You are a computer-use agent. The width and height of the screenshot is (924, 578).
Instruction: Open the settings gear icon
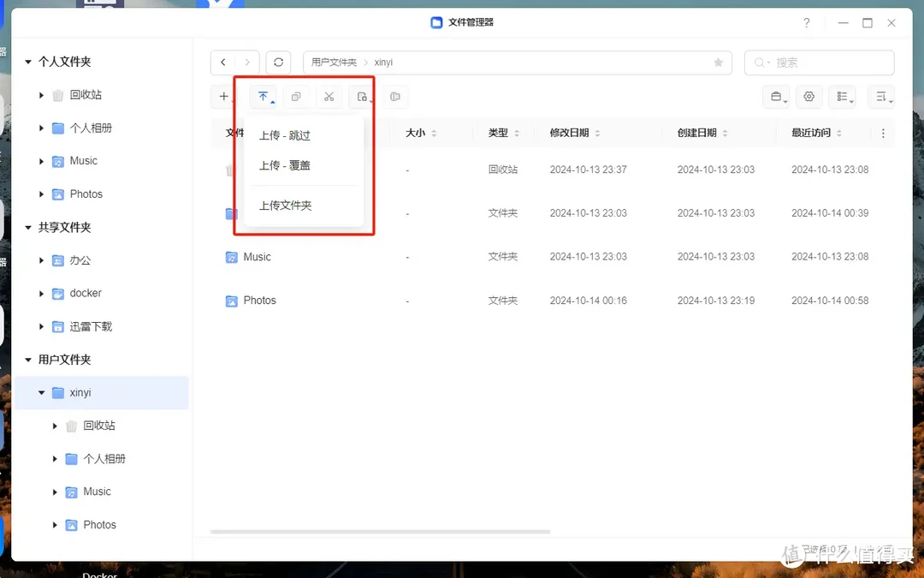point(808,97)
